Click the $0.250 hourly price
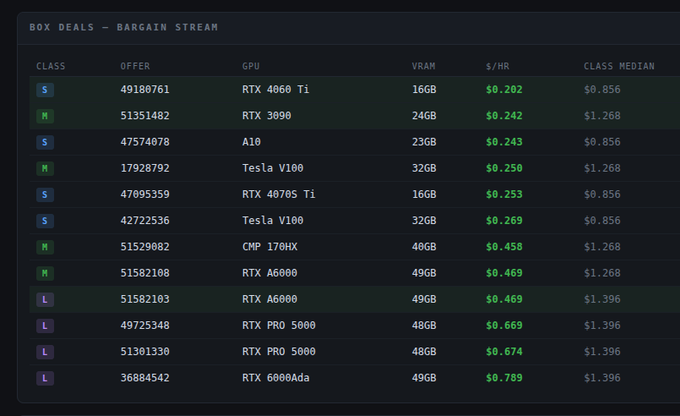The height and width of the screenshot is (416, 680). pyautogui.click(x=504, y=168)
